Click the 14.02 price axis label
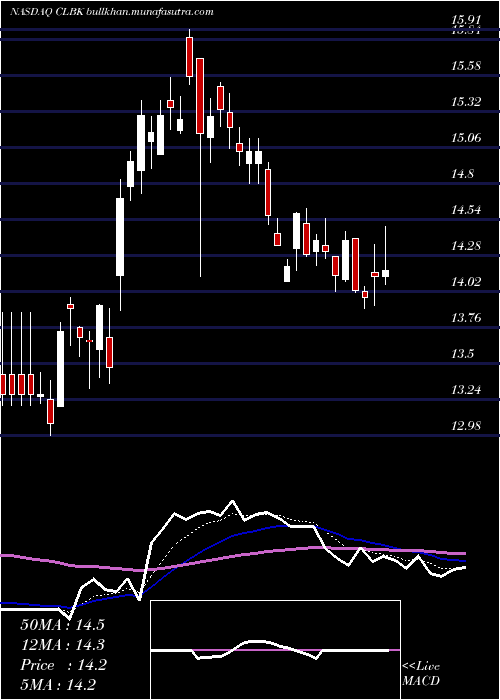 466,282
